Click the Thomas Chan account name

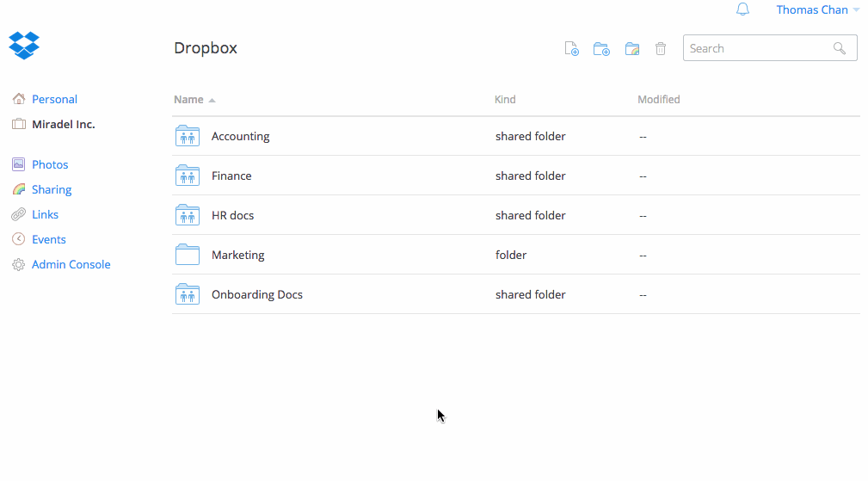tap(812, 10)
